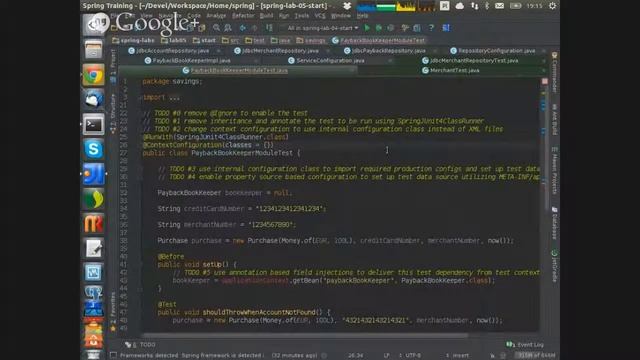
Task: Open the Window menu
Action: 341,16
